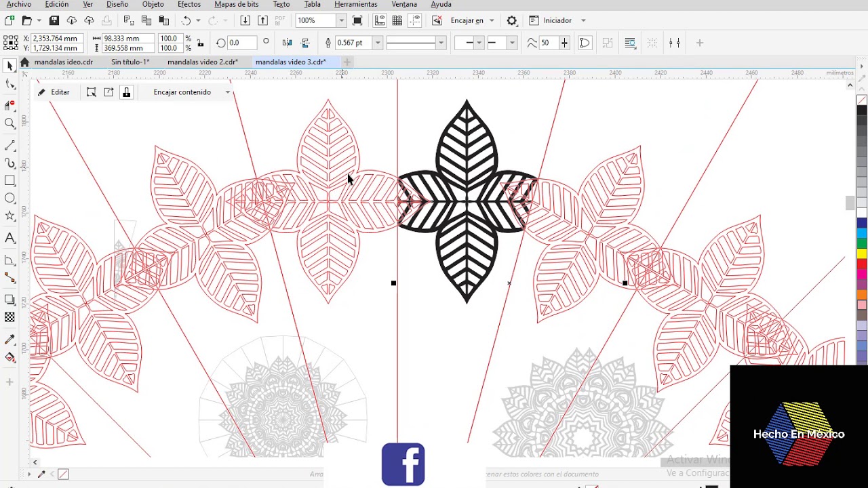The image size is (868, 488).
Task: Click the rotation angle input field
Action: (x=242, y=43)
